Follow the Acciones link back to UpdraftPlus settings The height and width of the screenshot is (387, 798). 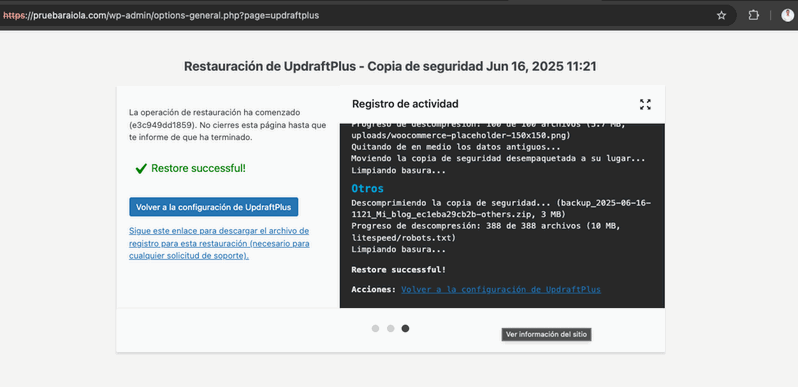[x=501, y=289]
